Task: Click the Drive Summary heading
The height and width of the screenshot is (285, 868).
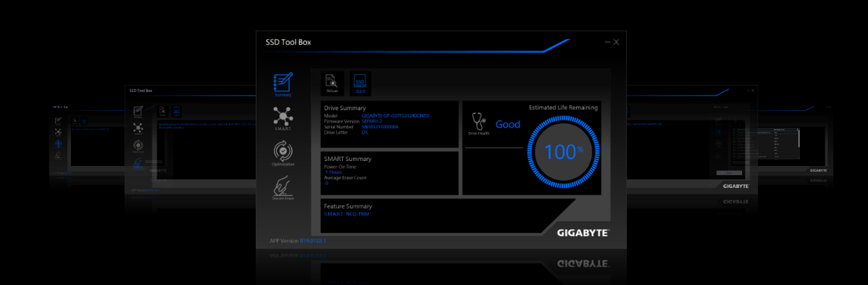Action: click(x=345, y=107)
